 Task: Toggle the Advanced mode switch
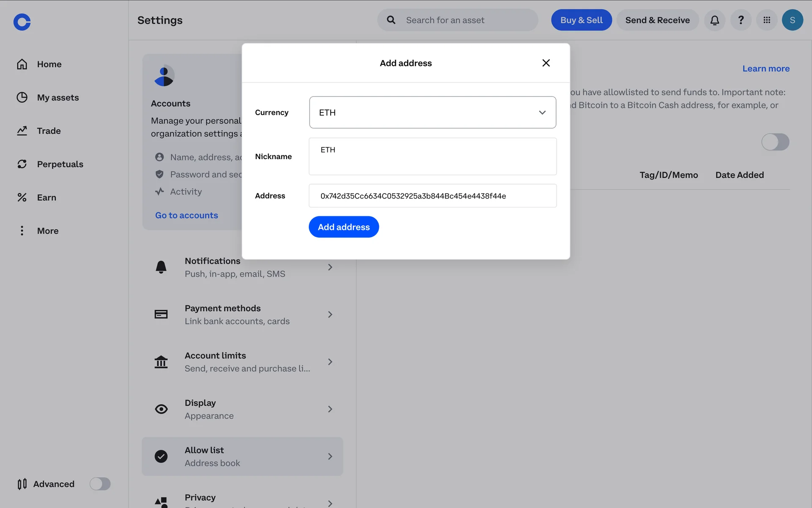point(100,484)
